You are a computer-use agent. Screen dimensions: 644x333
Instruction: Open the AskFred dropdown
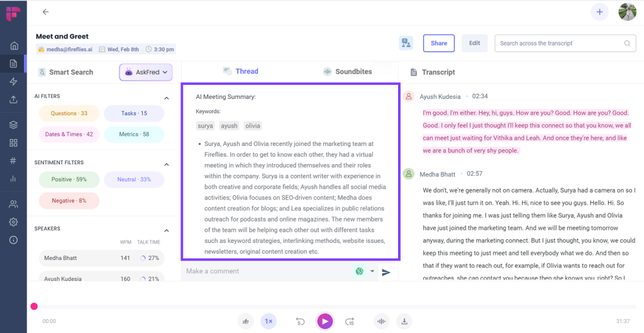pos(146,72)
